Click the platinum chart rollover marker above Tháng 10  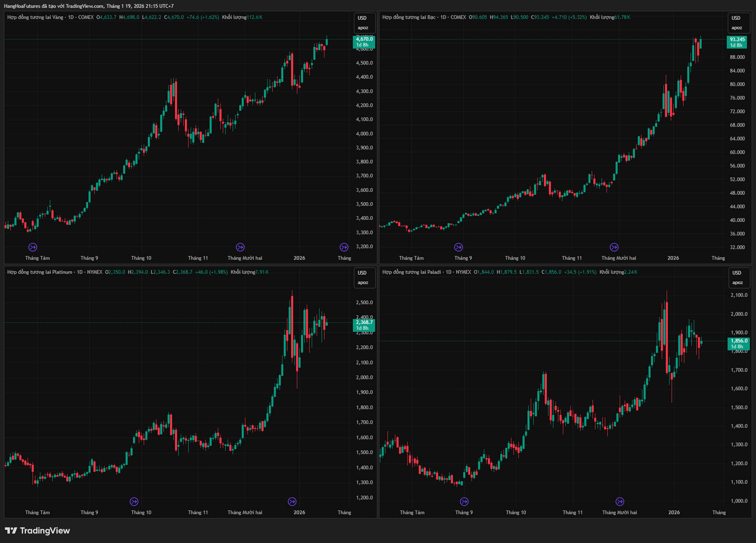coord(134,501)
